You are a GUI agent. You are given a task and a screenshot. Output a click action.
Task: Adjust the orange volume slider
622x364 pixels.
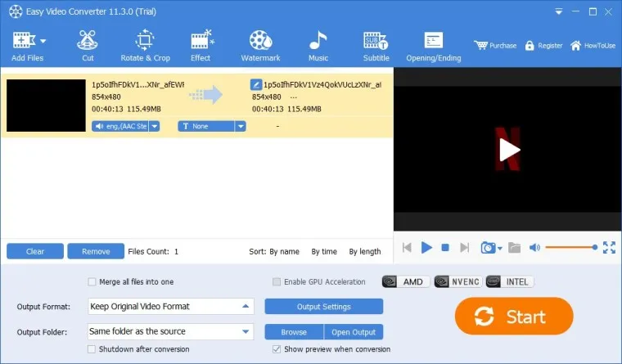[x=571, y=247]
